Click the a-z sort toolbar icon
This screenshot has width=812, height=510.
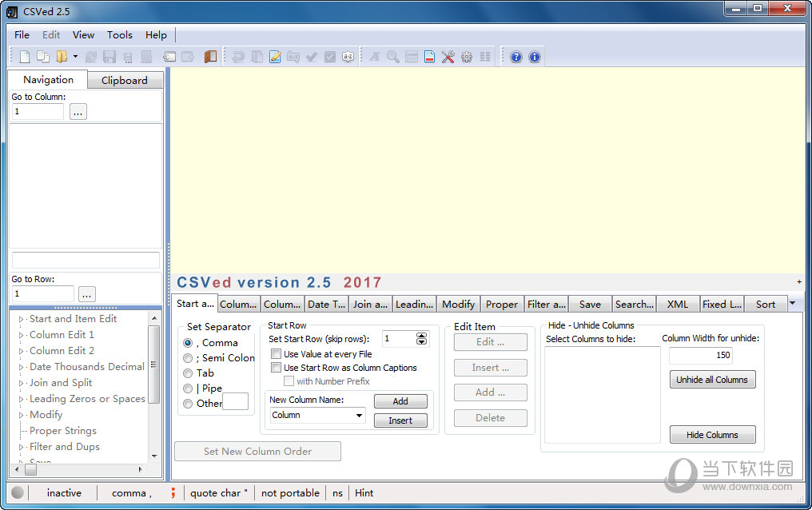pyautogui.click(x=348, y=57)
